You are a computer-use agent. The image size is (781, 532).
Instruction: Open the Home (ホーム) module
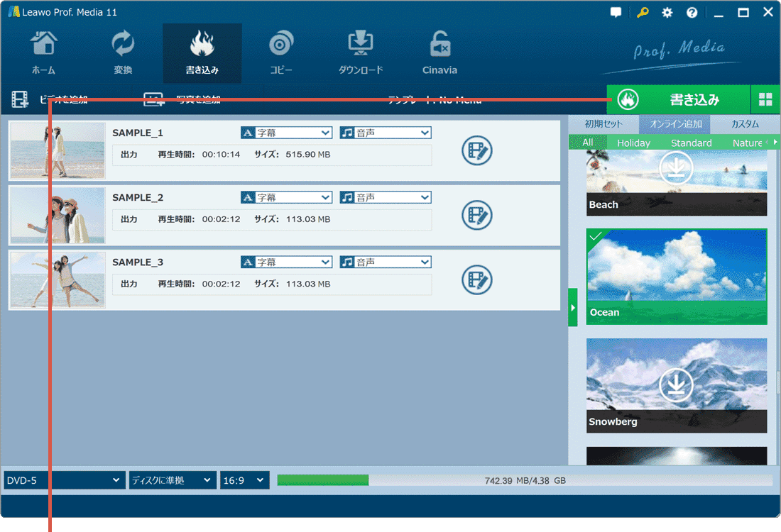[43, 53]
